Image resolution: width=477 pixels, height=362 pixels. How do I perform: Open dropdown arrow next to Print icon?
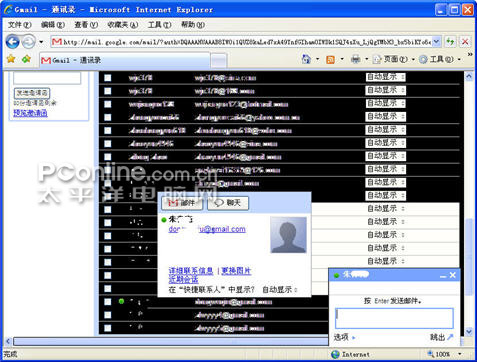(367, 59)
